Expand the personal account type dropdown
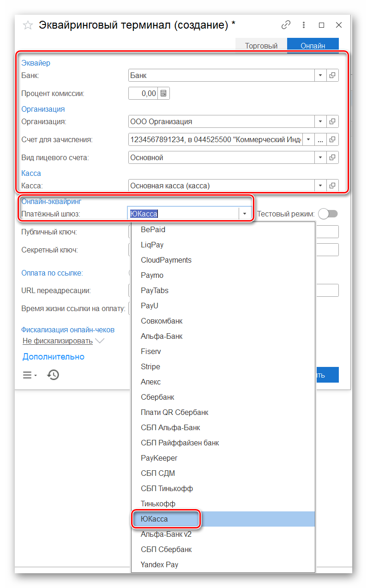Image resolution: width=367 pixels, height=588 pixels. [x=320, y=157]
